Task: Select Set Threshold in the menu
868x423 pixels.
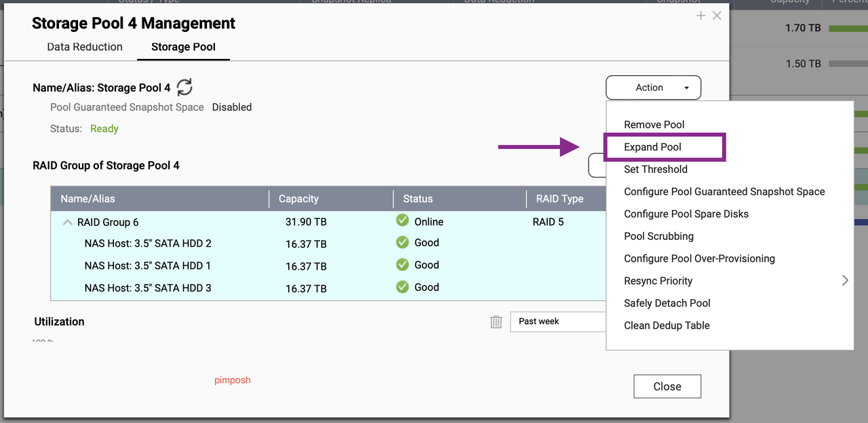Action: pyautogui.click(x=656, y=169)
